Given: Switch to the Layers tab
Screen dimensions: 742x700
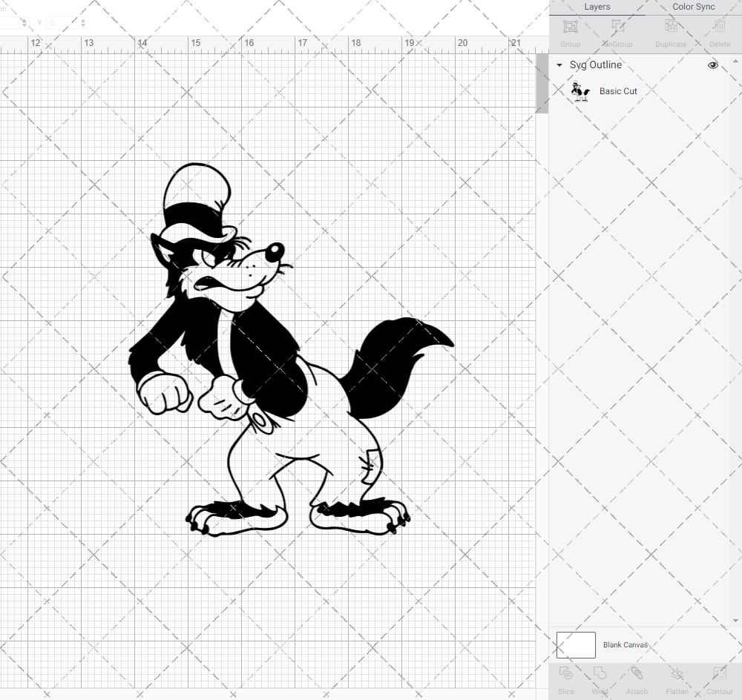Looking at the screenshot, I should (597, 7).
